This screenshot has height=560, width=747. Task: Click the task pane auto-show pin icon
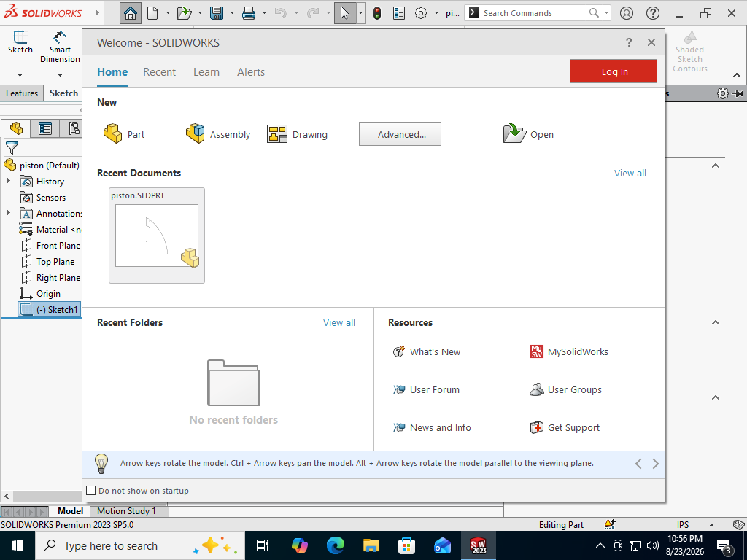pos(738,93)
